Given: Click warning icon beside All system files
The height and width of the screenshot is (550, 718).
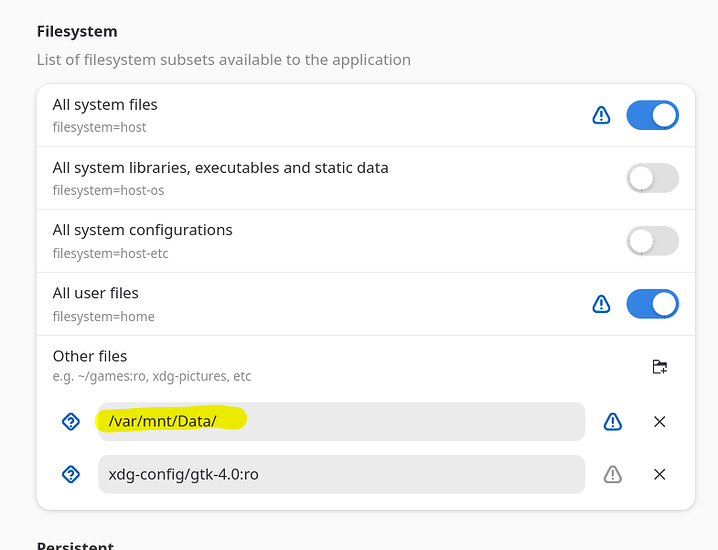Looking at the screenshot, I should tap(601, 115).
